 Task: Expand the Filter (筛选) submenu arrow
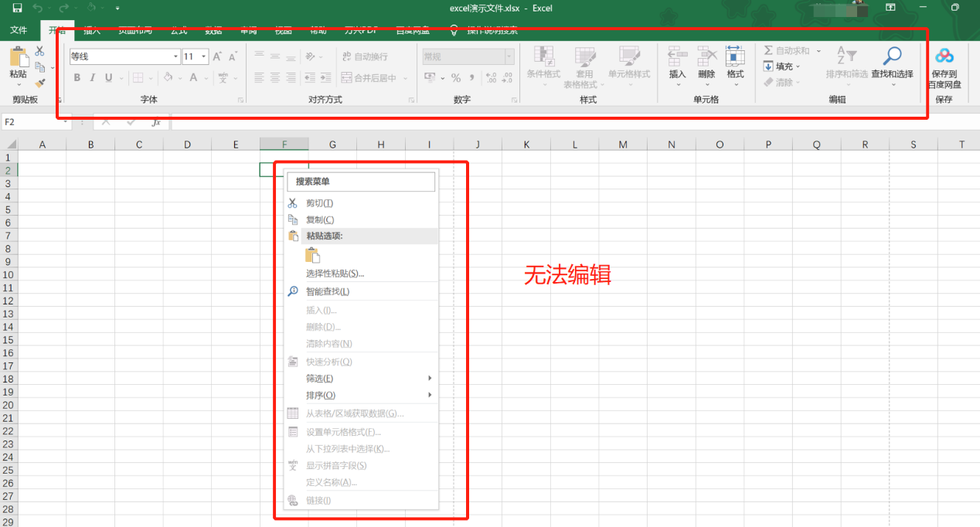[430, 379]
